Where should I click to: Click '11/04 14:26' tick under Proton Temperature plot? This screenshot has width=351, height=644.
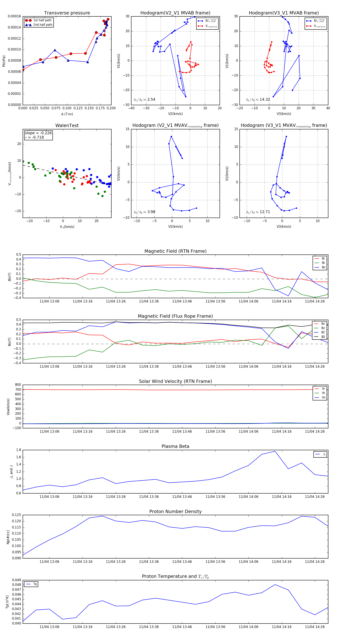(315, 627)
